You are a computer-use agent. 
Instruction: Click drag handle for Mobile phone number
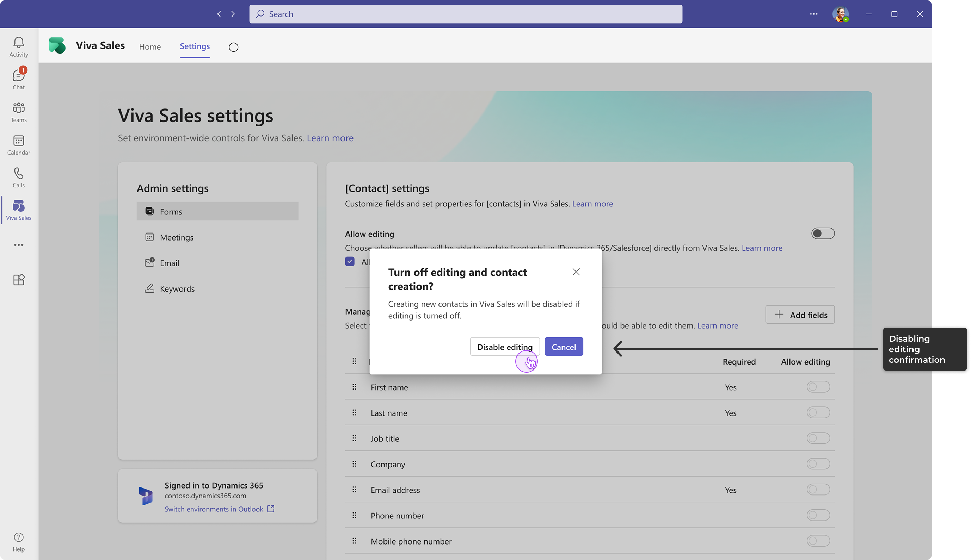pos(355,541)
